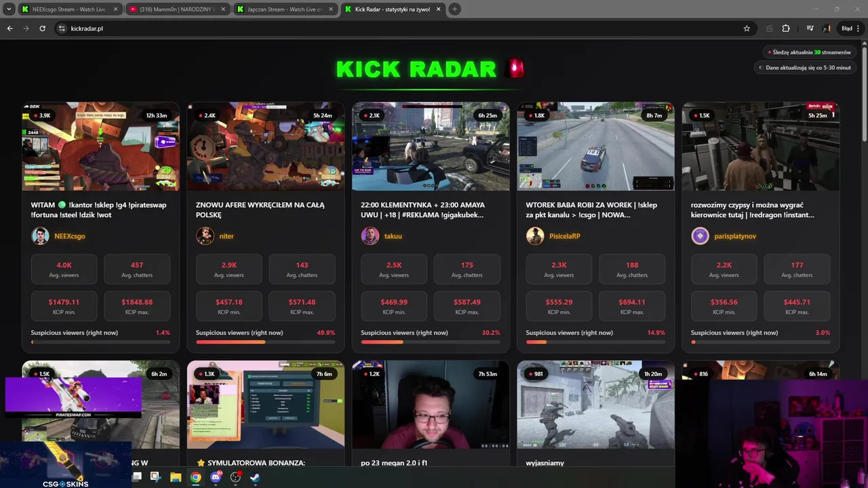Click the page vertical scrollbar
Image resolution: width=868 pixels, height=488 pixels.
pyautogui.click(x=865, y=95)
